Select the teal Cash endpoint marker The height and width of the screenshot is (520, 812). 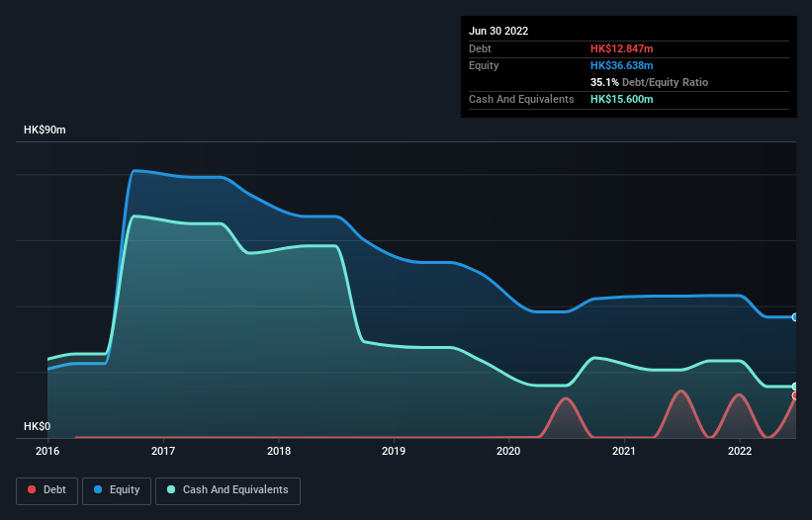(795, 387)
